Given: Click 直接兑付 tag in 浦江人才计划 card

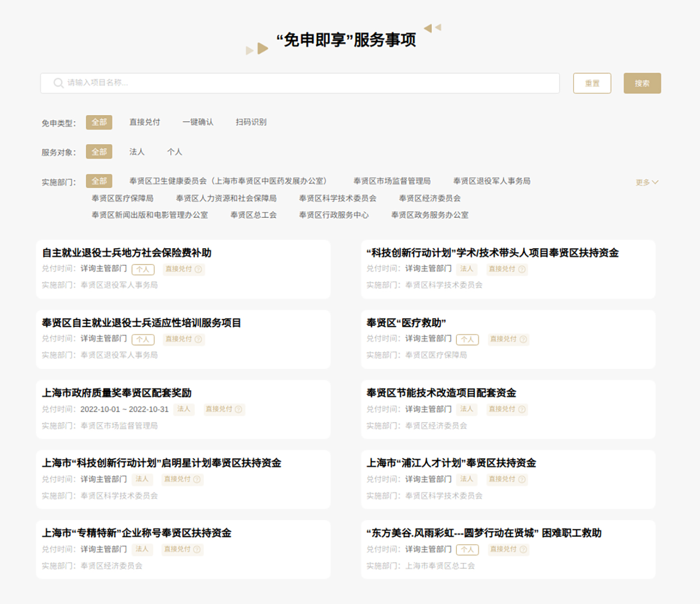Looking at the screenshot, I should 507,479.
